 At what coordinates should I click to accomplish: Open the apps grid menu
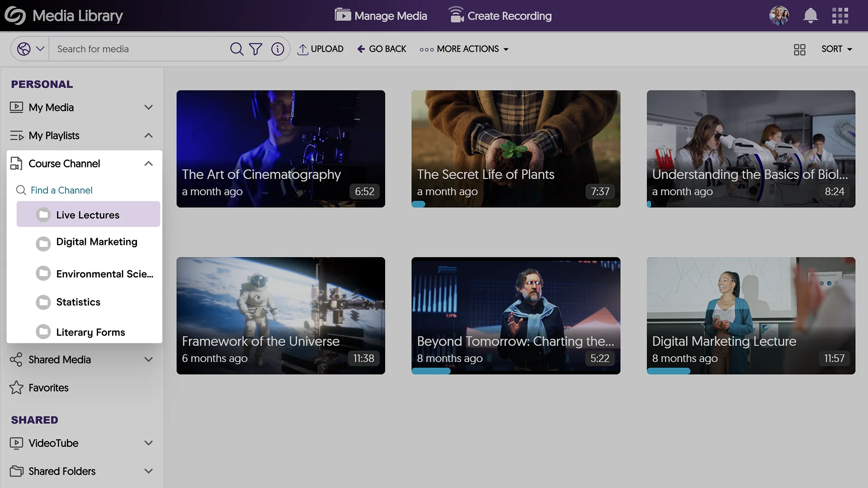(840, 16)
